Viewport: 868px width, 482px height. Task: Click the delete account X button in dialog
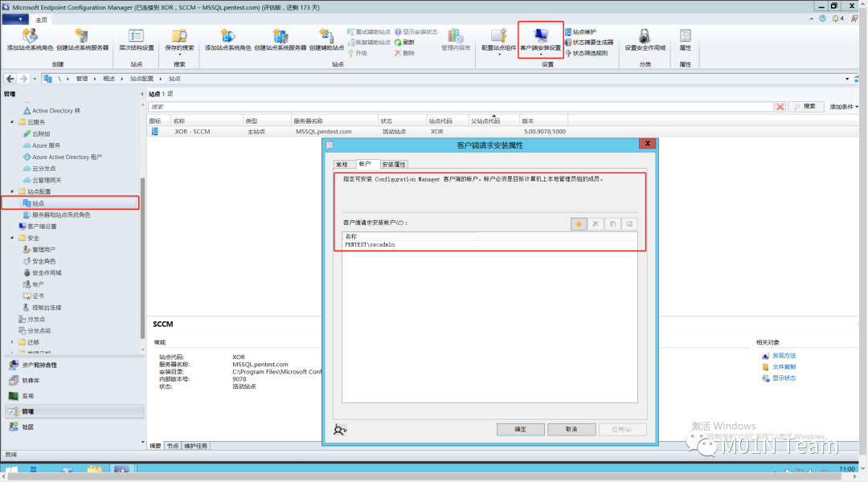(596, 224)
